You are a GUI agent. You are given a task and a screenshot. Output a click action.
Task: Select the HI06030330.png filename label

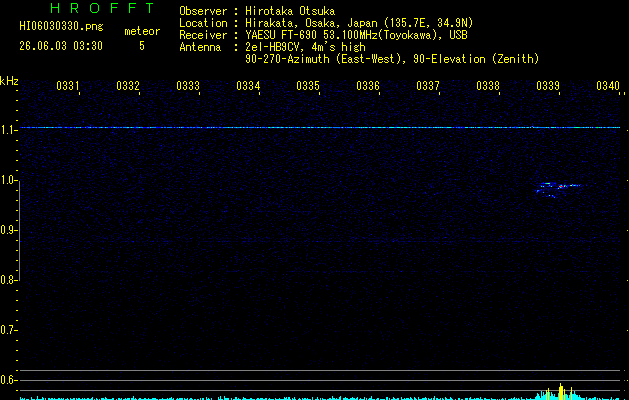point(61,27)
